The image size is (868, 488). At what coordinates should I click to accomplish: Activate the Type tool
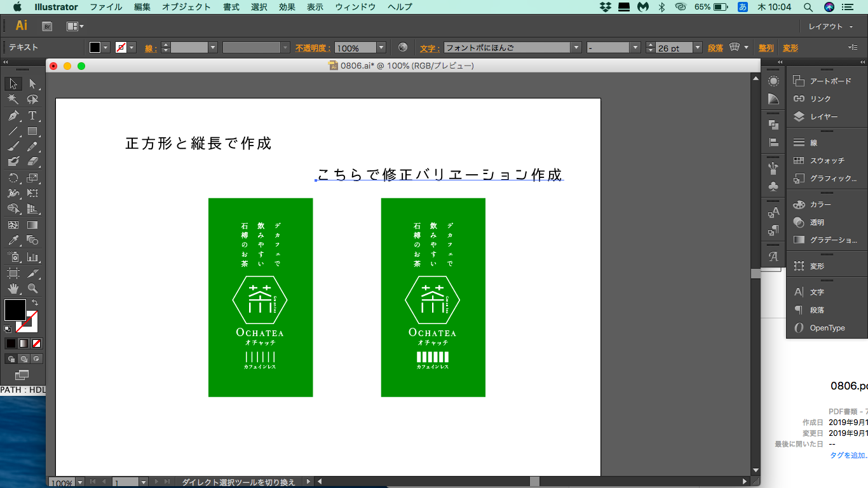tap(32, 116)
